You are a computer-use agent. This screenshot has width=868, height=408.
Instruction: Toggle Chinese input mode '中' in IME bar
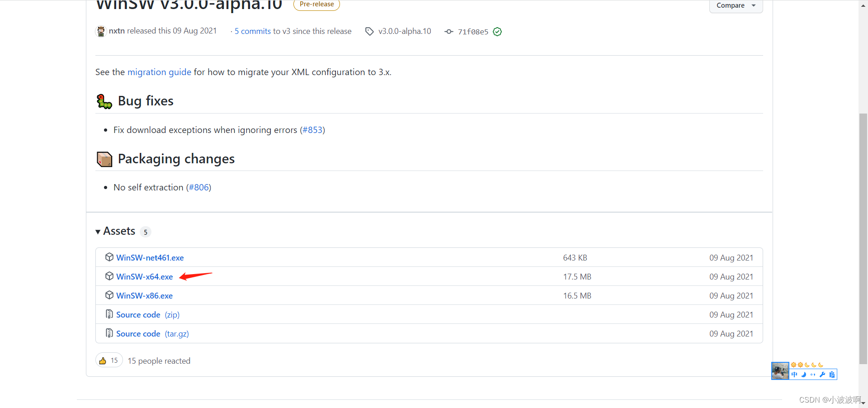click(x=794, y=375)
